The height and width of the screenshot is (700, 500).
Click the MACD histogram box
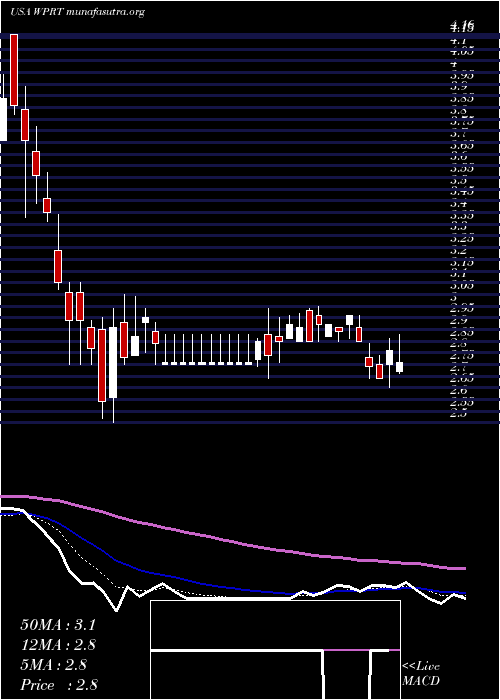[275, 650]
